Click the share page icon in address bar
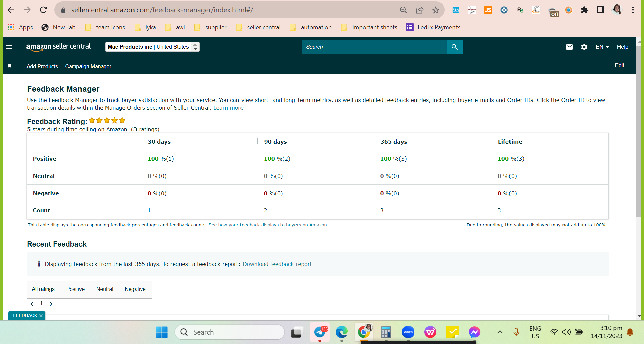Image resolution: width=644 pixels, height=344 pixels. [420, 10]
